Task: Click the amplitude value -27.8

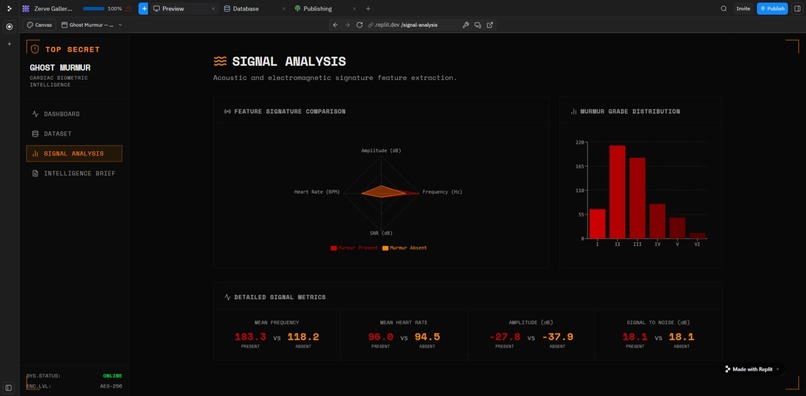Action: pyautogui.click(x=505, y=337)
